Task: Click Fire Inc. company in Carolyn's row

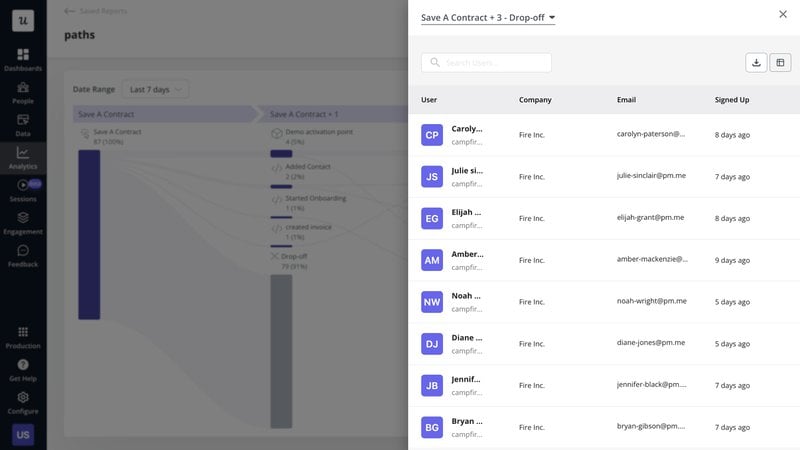Action: tap(532, 135)
